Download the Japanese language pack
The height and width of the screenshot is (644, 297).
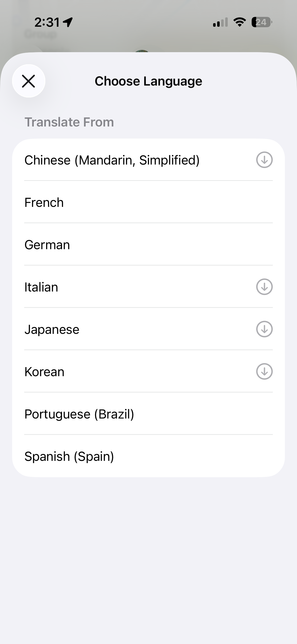point(264,329)
